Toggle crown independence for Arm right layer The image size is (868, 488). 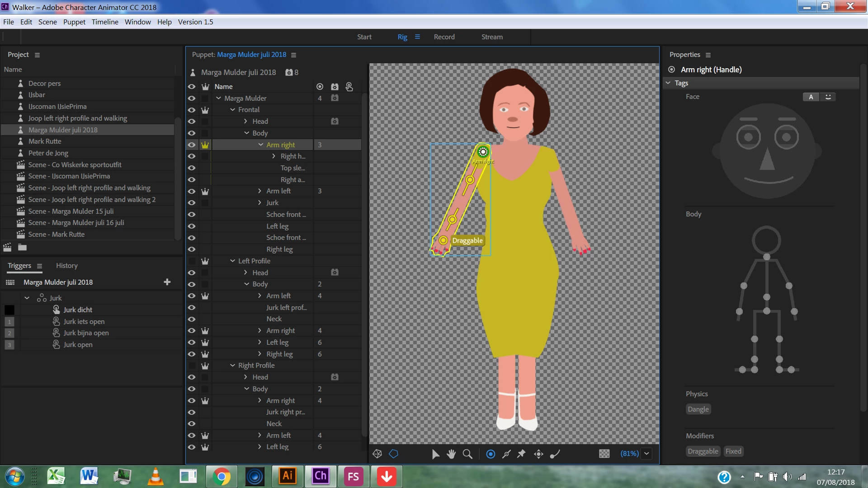coord(205,145)
